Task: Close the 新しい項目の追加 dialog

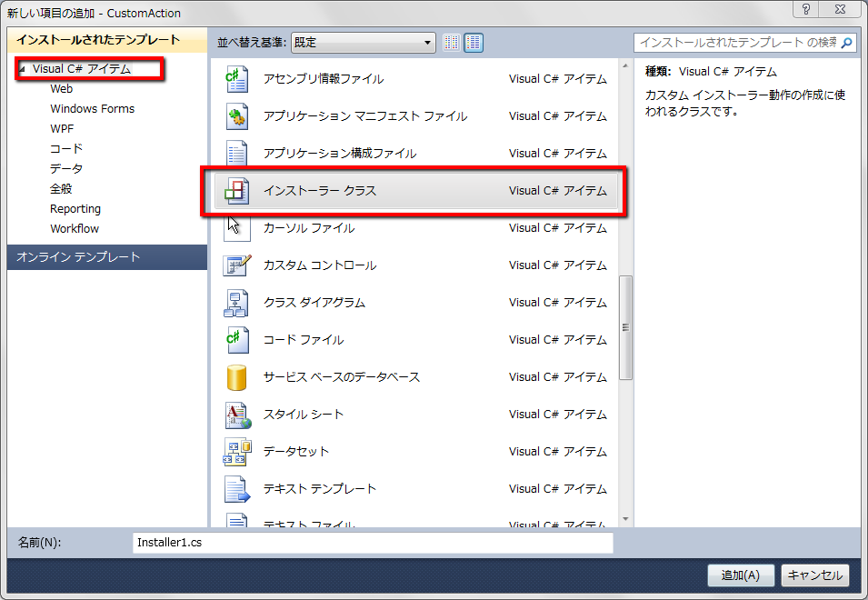Action: [x=841, y=9]
